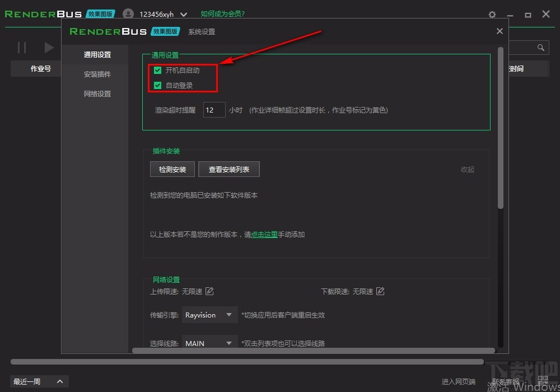Open settings gear in main window title bar

492,15
